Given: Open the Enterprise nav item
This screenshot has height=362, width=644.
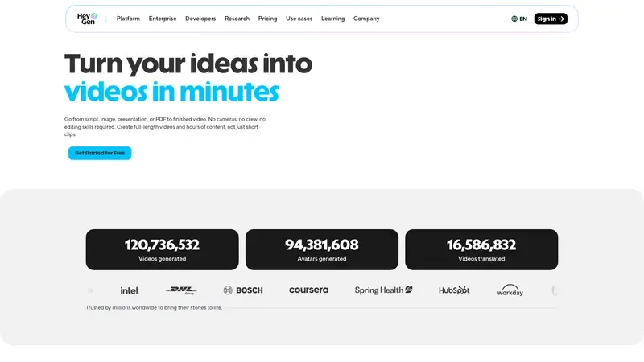Looking at the screenshot, I should pos(162,19).
